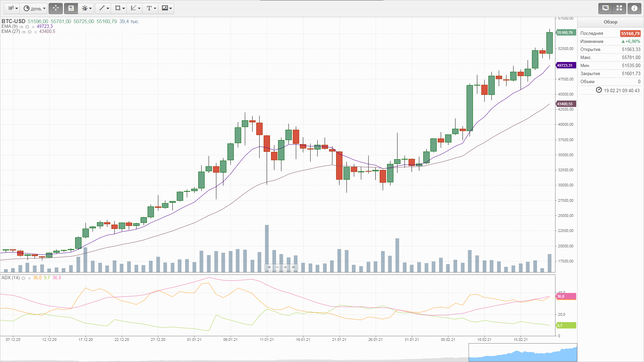
Task: Open EMA (9) settings gear
Action: click(x=27, y=27)
